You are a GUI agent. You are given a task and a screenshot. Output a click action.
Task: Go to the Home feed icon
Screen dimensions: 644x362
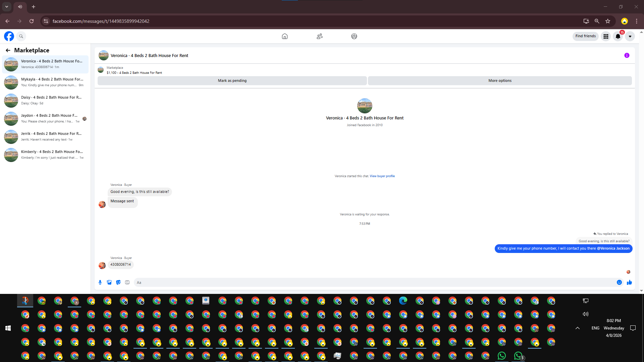[x=285, y=36]
